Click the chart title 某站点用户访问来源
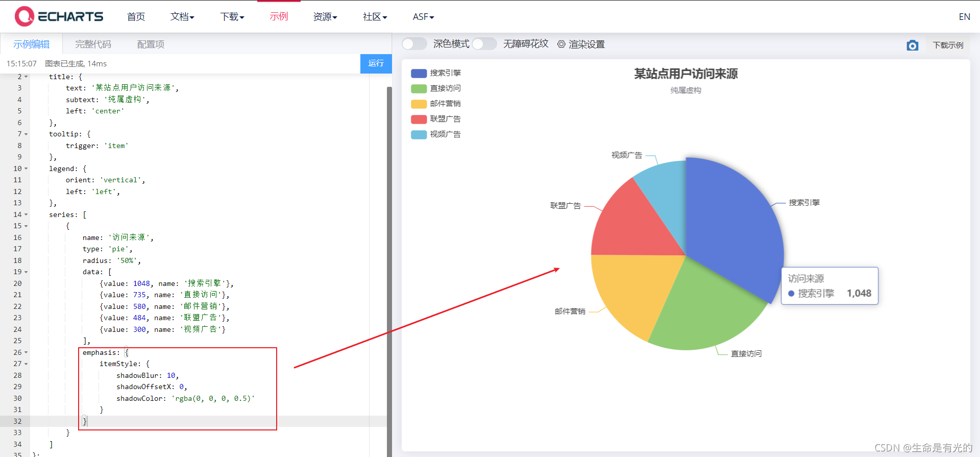The height and width of the screenshot is (457, 980). pos(685,74)
